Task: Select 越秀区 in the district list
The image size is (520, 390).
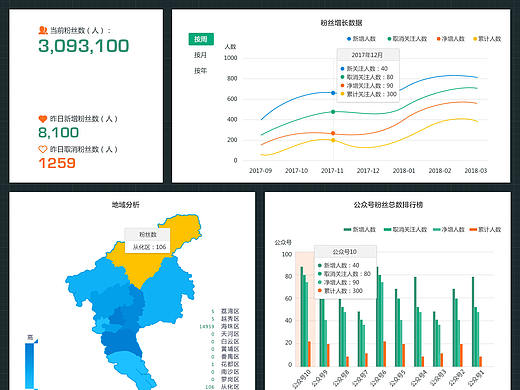Action: [x=230, y=319]
